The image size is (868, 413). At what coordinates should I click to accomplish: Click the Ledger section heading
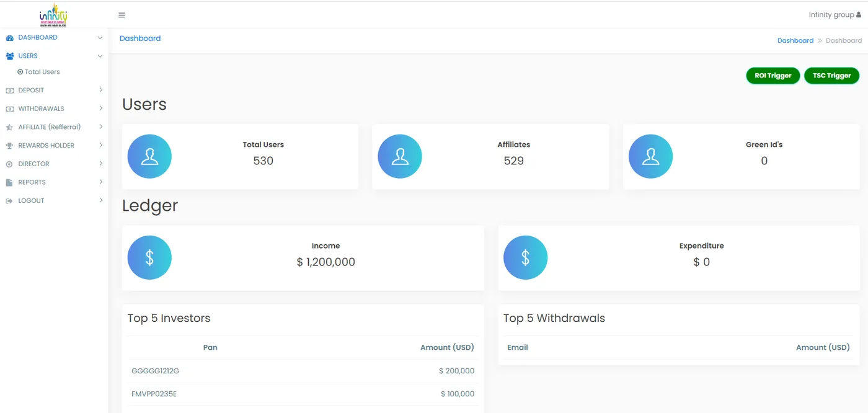(150, 205)
